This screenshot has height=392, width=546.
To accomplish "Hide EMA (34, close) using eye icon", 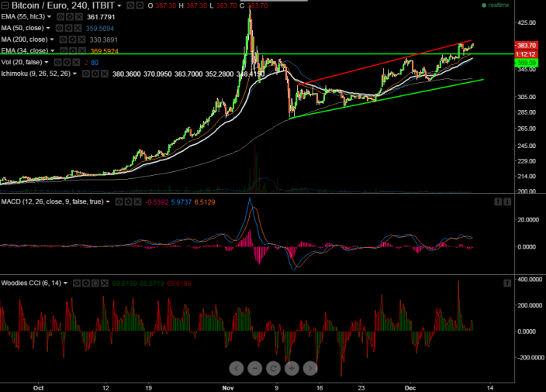I will (64, 51).
